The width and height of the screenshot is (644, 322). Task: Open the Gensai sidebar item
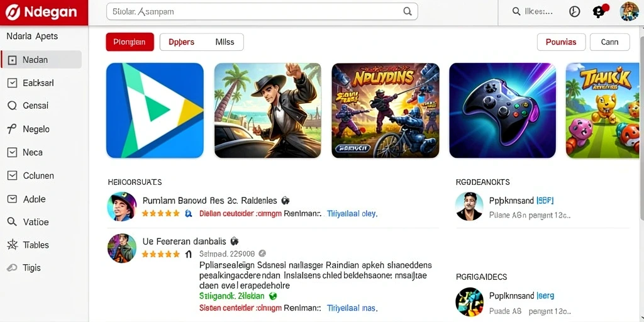(x=41, y=106)
